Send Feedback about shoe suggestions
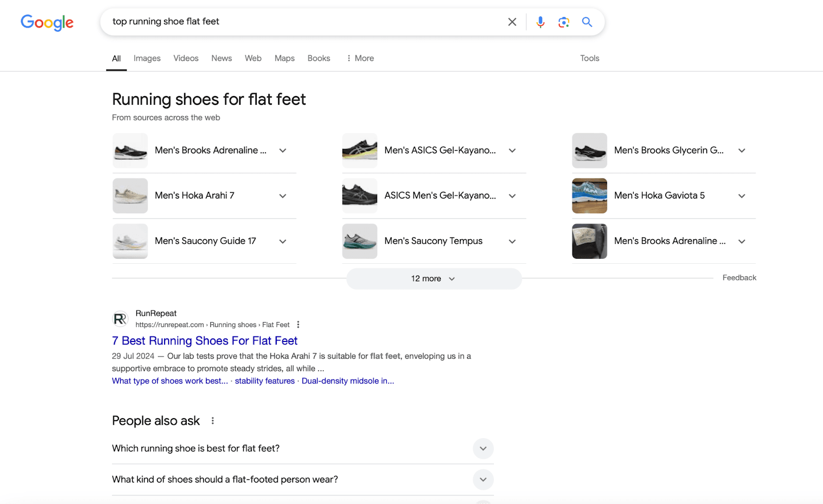This screenshot has width=823, height=504. [x=739, y=277]
